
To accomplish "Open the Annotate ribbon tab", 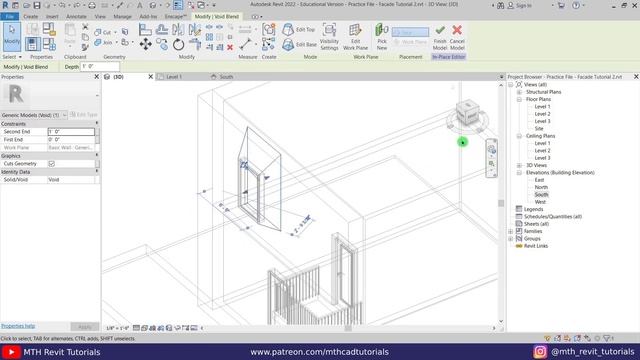I will [76, 17].
